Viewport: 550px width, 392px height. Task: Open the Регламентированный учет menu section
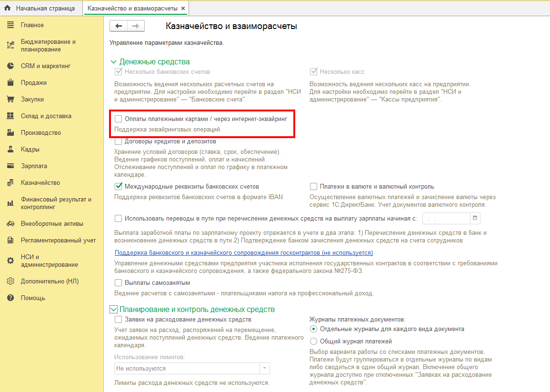click(x=58, y=241)
